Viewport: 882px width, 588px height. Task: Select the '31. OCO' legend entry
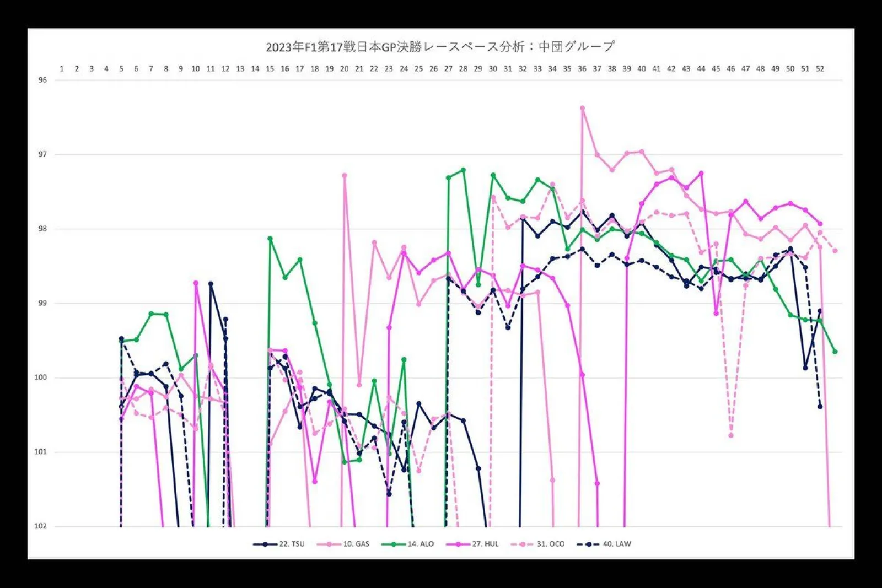538,544
